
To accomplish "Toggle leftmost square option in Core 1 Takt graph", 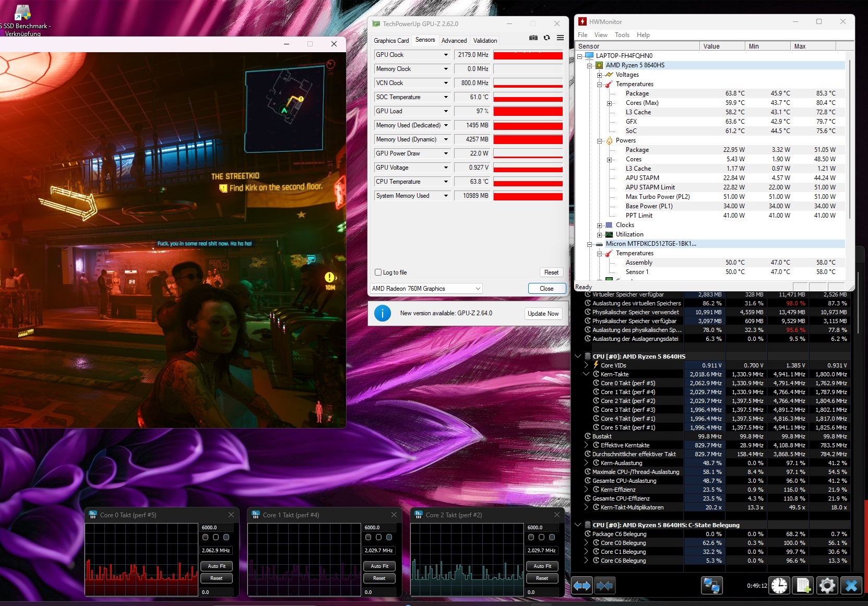I will click(368, 537).
